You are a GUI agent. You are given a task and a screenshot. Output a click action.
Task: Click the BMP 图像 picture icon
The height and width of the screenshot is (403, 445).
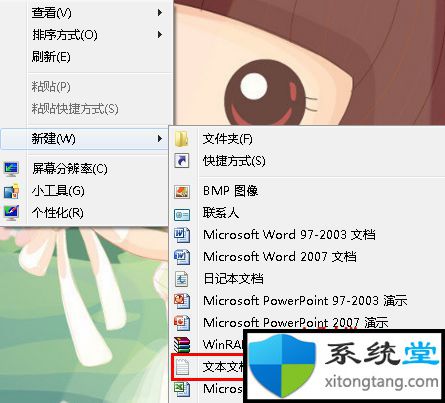[182, 192]
